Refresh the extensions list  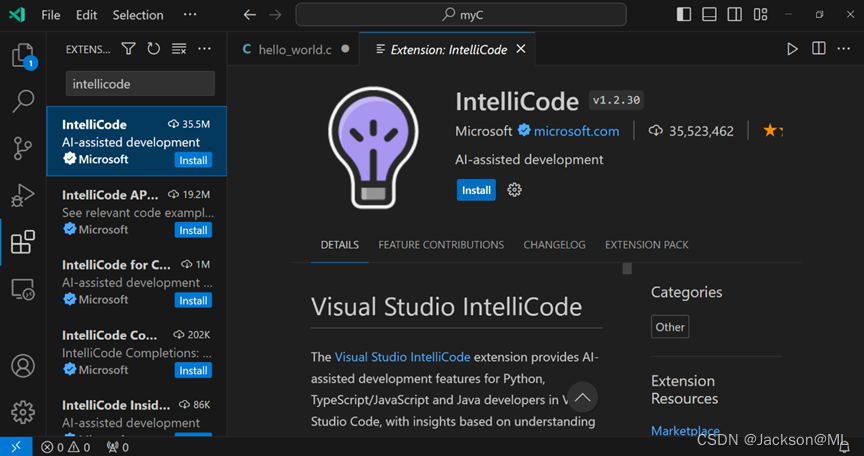coord(154,49)
